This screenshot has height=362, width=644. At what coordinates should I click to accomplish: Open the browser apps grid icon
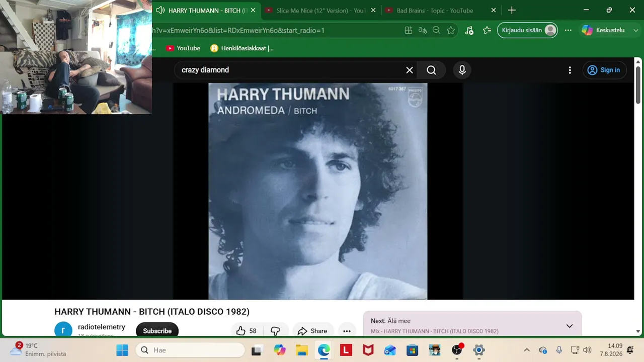coord(409,30)
